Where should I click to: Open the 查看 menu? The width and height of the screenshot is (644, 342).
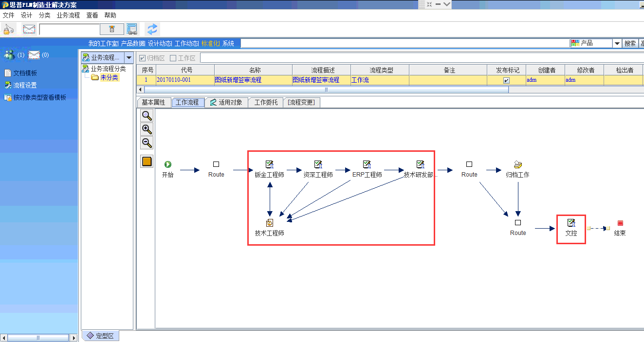[x=92, y=15]
